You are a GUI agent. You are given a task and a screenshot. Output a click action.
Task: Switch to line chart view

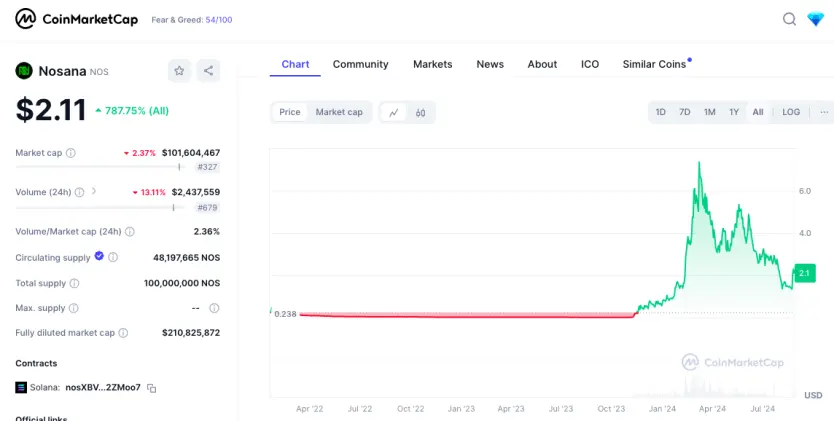[394, 112]
